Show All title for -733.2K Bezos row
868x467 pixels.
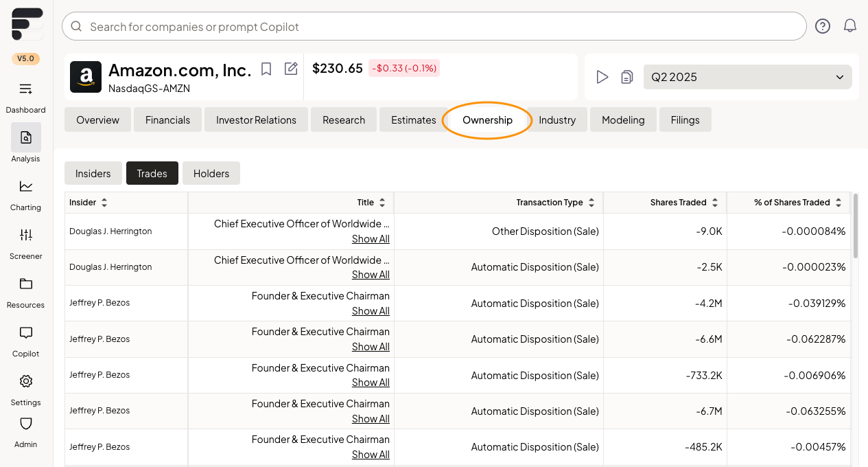click(x=371, y=383)
